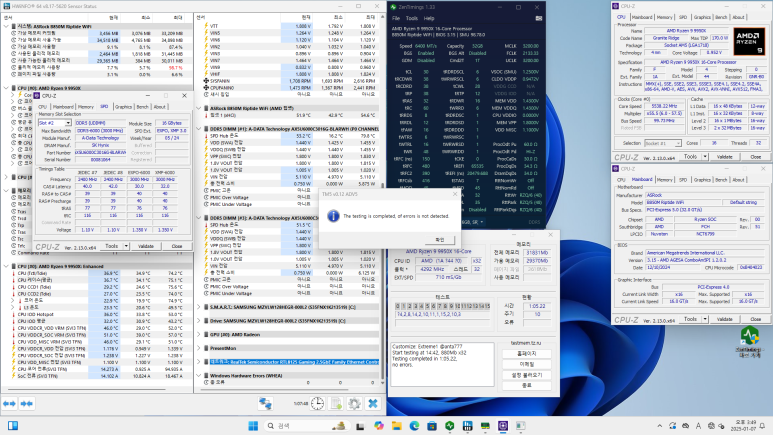Viewport: 773px width, 435px height.
Task: Select highlighted RealTek RTL8125 network row
Action: tap(294, 362)
